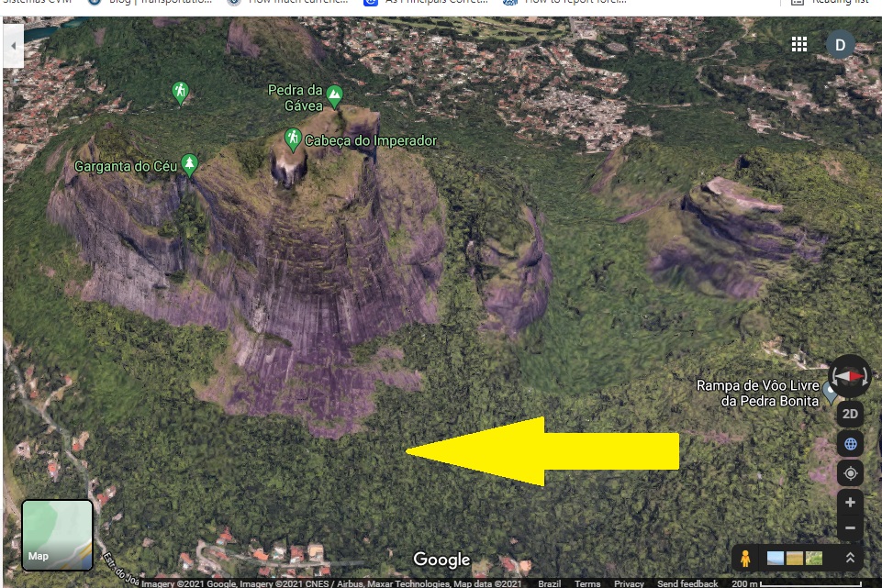
Task: Select the Street View pegman
Action: click(745, 558)
